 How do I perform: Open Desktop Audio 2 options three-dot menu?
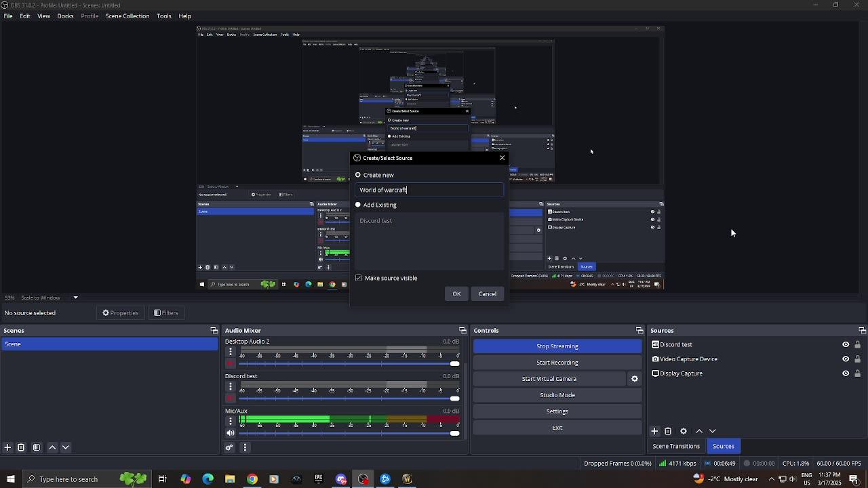[231, 352]
